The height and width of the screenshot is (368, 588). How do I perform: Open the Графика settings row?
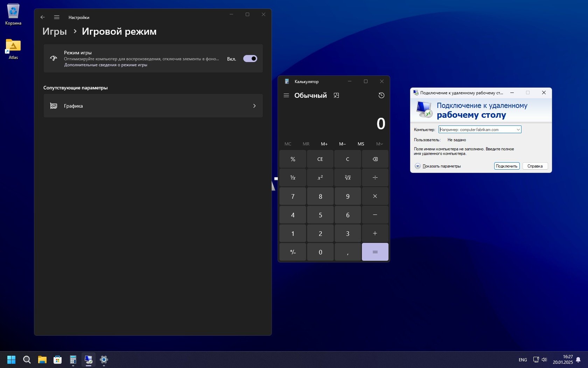point(153,106)
